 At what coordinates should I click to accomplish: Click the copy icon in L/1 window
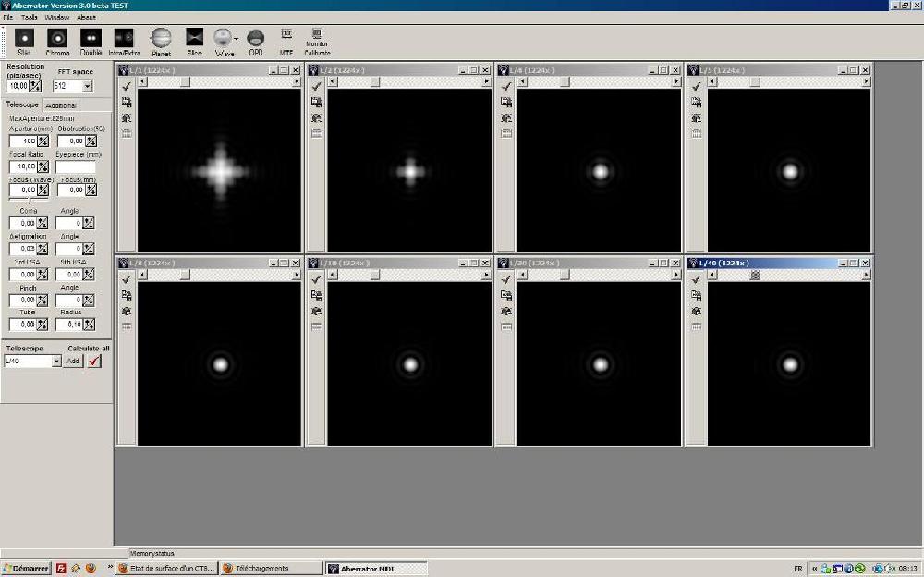(127, 102)
